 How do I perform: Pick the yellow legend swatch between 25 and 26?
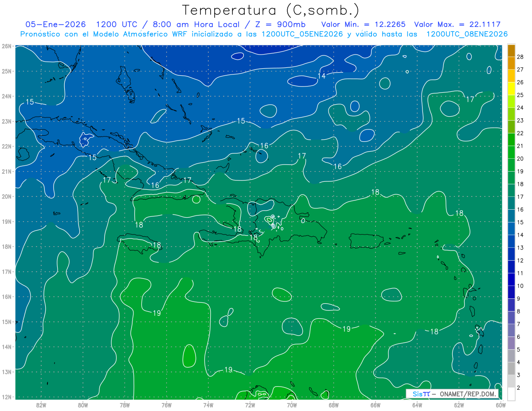(511, 89)
